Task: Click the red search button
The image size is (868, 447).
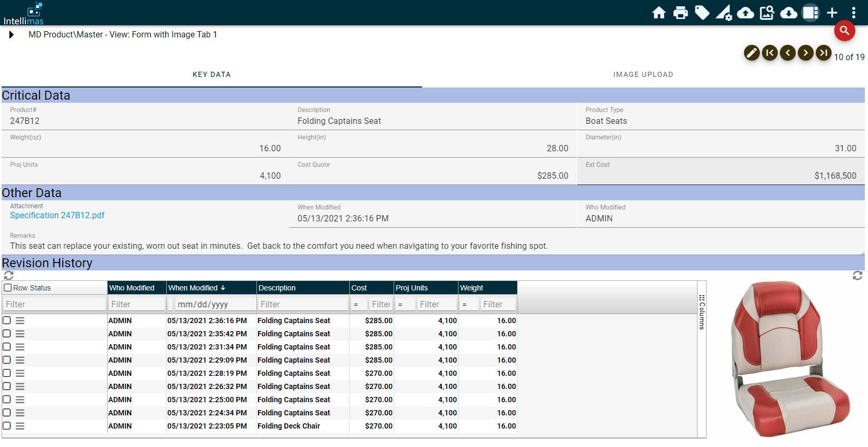Action: point(844,31)
